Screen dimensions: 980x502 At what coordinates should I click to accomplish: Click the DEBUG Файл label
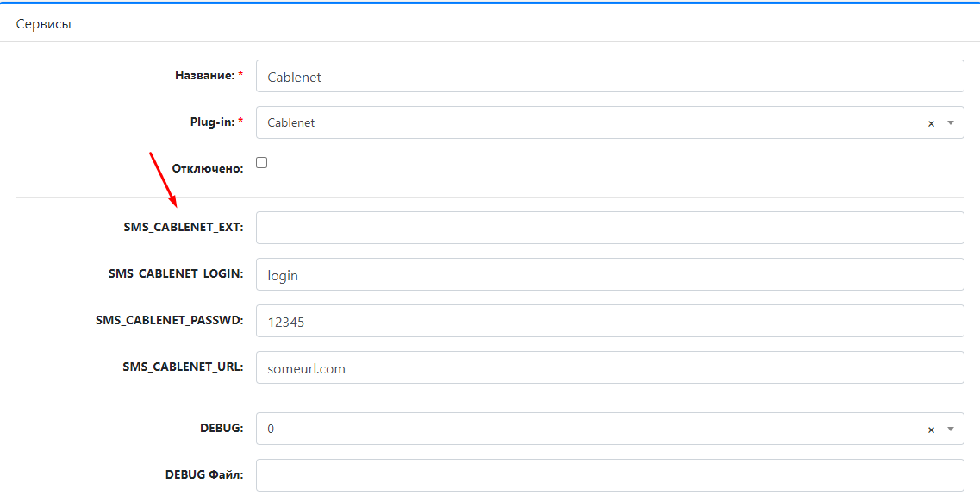tap(204, 474)
